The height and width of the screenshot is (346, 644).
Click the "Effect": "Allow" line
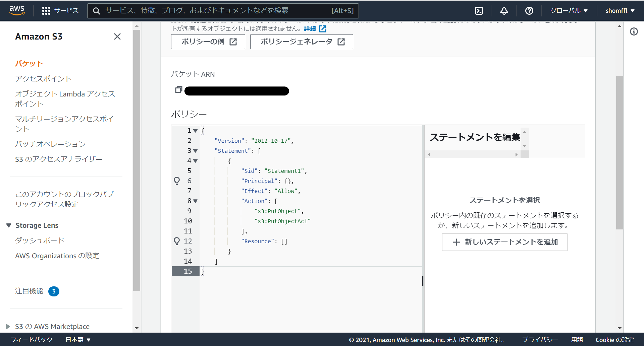[x=271, y=191]
